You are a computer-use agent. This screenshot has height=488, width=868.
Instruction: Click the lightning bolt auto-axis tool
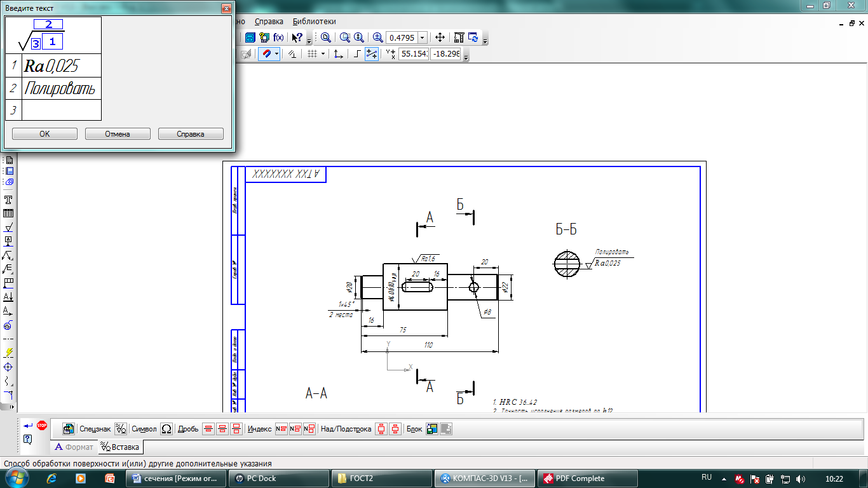(8, 352)
